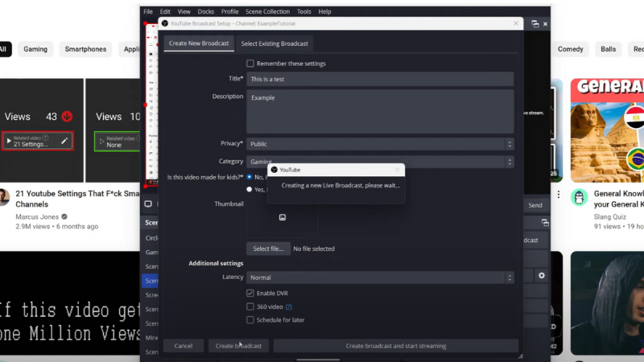Select the Balls filter chip
The height and width of the screenshot is (362, 644).
point(609,49)
